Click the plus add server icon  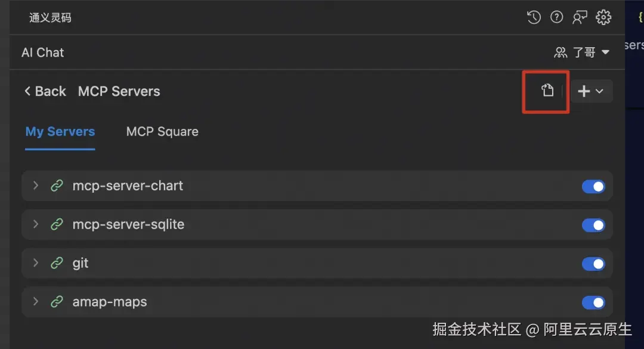click(584, 91)
